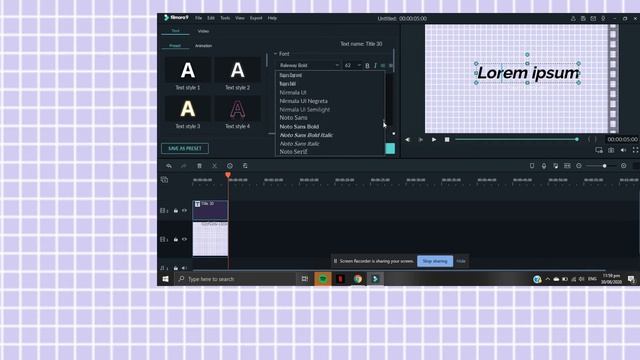Click Stop sharing in the recorder bar
This screenshot has width=640, height=360.
(x=435, y=261)
